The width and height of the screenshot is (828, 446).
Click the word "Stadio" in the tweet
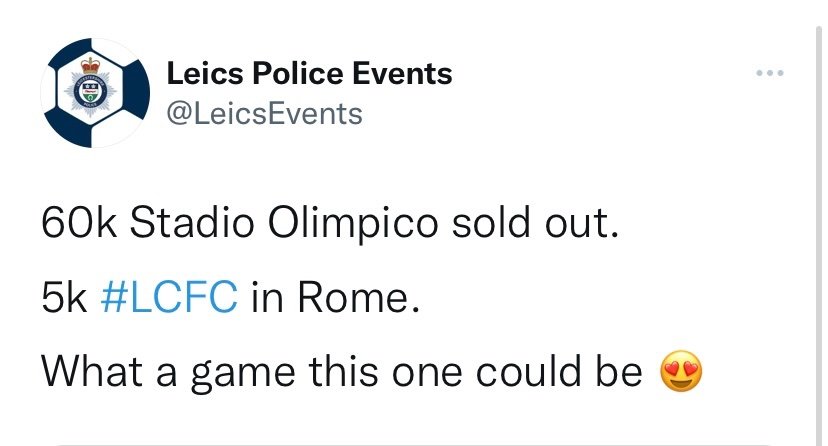192,222
